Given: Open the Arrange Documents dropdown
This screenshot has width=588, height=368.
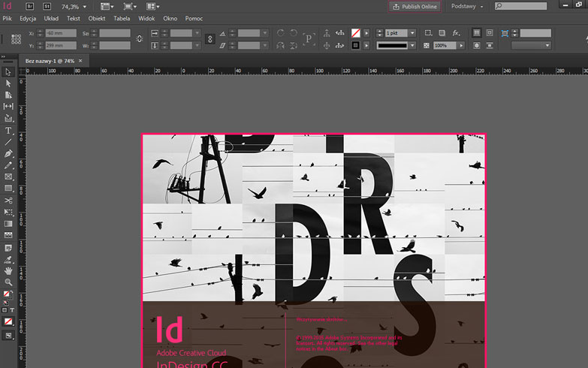Looking at the screenshot, I should coord(152,6).
